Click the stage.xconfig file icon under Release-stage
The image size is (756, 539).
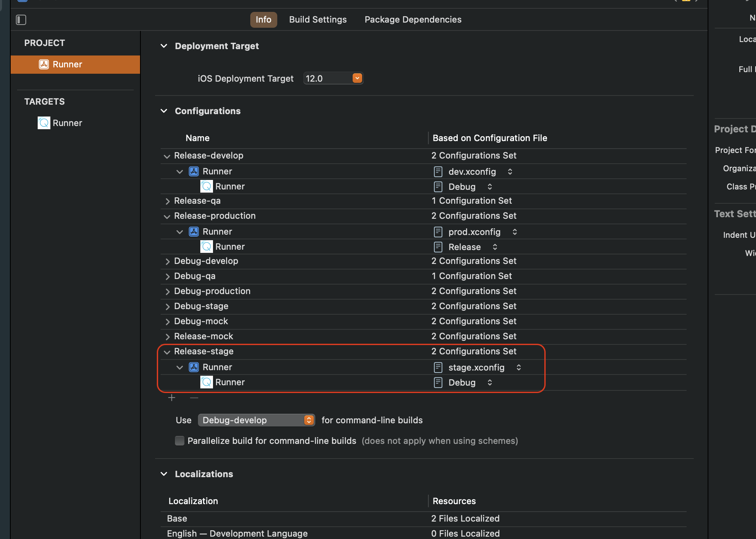click(437, 367)
